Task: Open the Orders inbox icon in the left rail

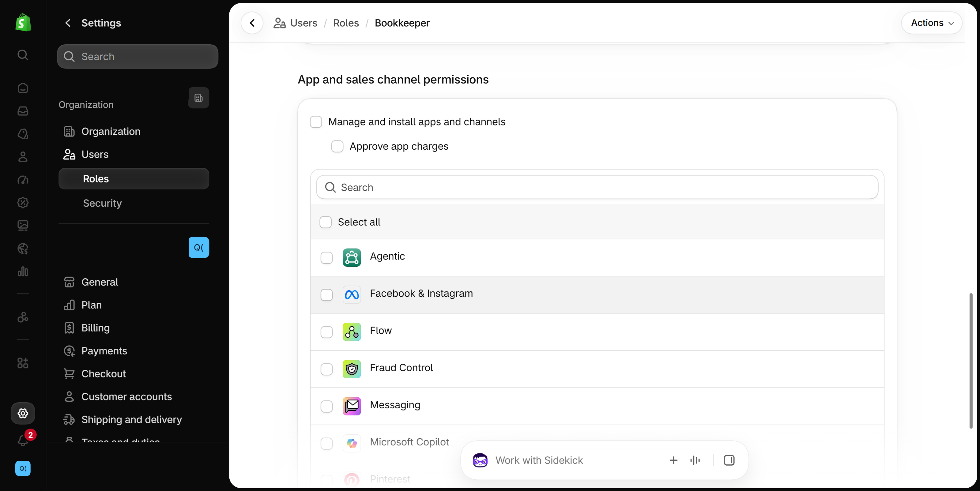Action: point(23,111)
